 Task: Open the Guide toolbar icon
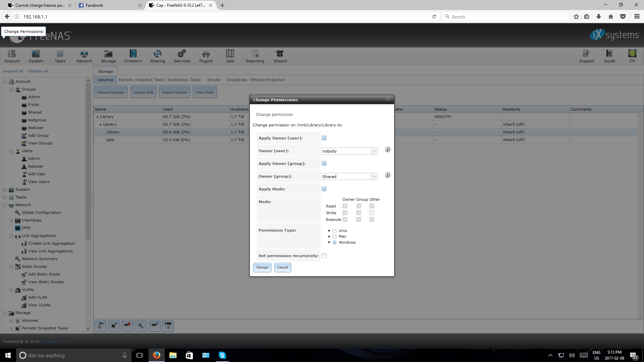click(609, 56)
